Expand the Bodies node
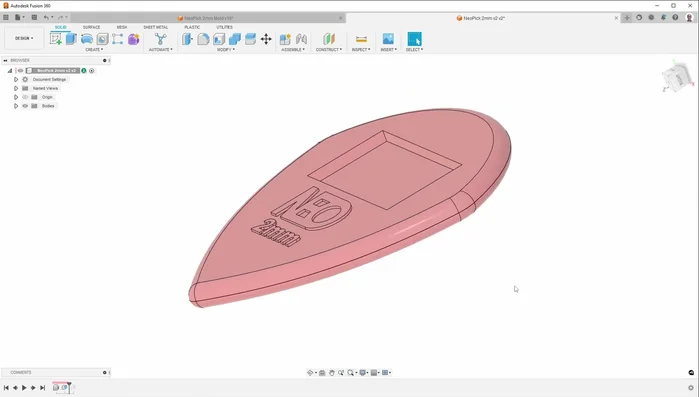The image size is (699, 397). (x=16, y=106)
